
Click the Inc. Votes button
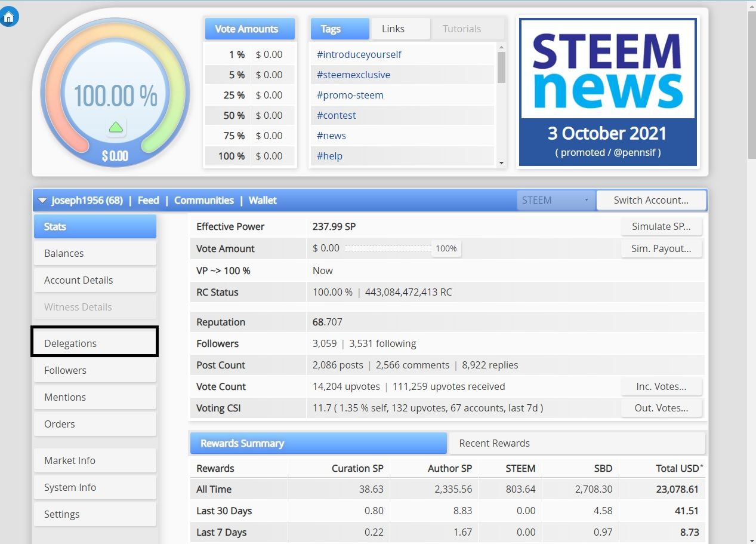pos(661,386)
